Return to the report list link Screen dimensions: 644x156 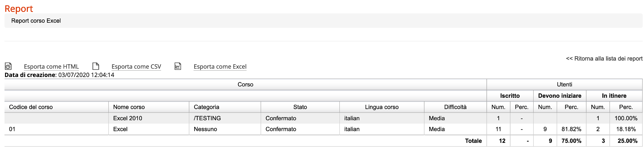pyautogui.click(x=604, y=59)
